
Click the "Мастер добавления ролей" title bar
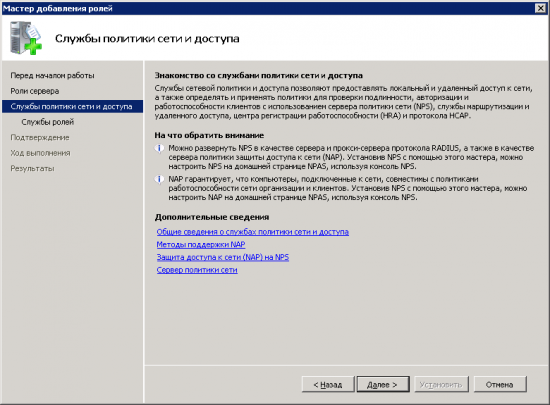pyautogui.click(x=267, y=8)
